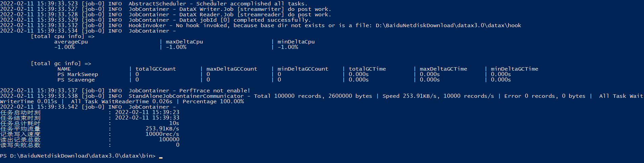Click the maxDeltaCpu column header

[184, 42]
